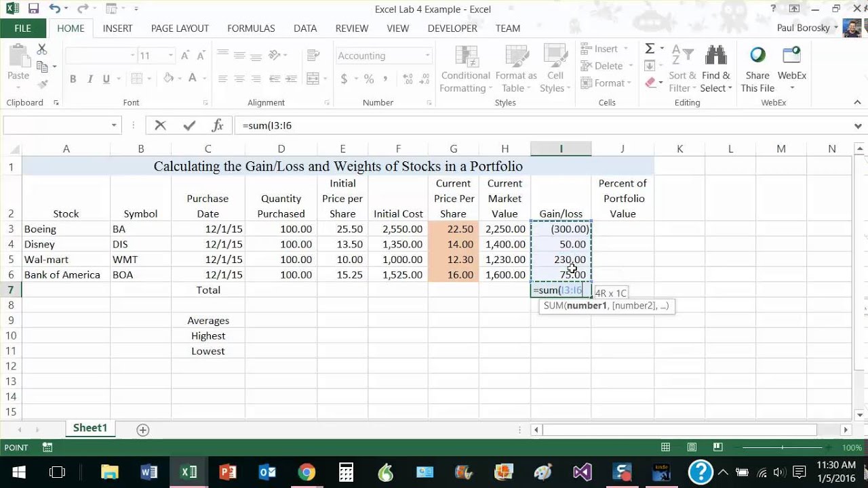Click the Share This File icon
Screen dimensions: 868x488
point(757,68)
